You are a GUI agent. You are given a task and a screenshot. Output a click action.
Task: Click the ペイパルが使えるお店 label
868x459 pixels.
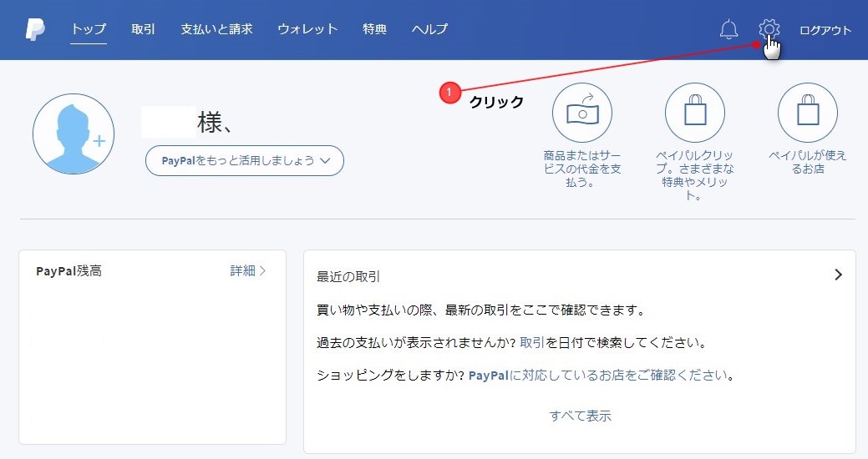(x=808, y=162)
